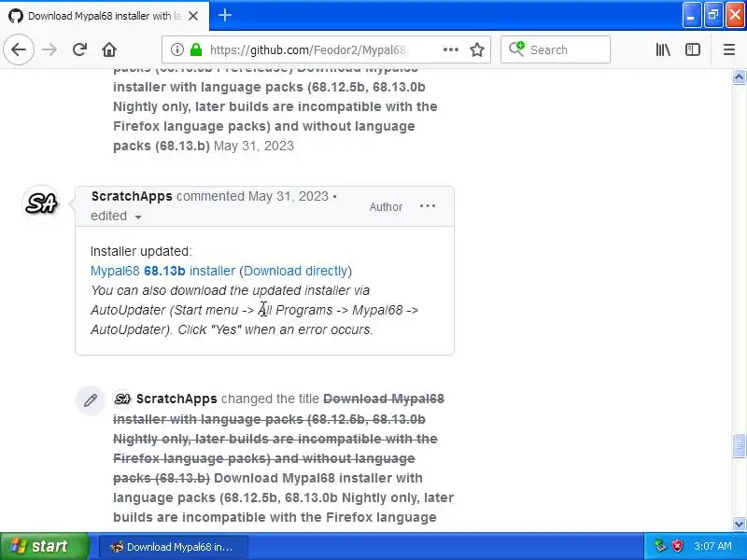The width and height of the screenshot is (747, 560).
Task: Show site information via the info icon
Action: click(177, 49)
